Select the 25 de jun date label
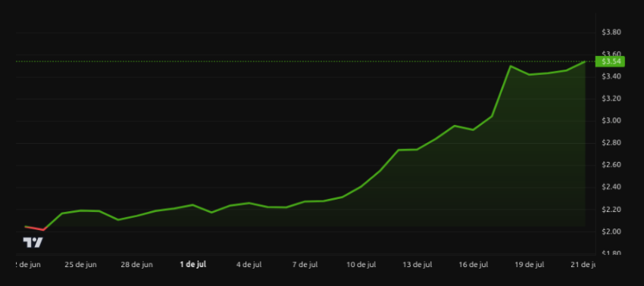644x286 pixels. pos(80,265)
